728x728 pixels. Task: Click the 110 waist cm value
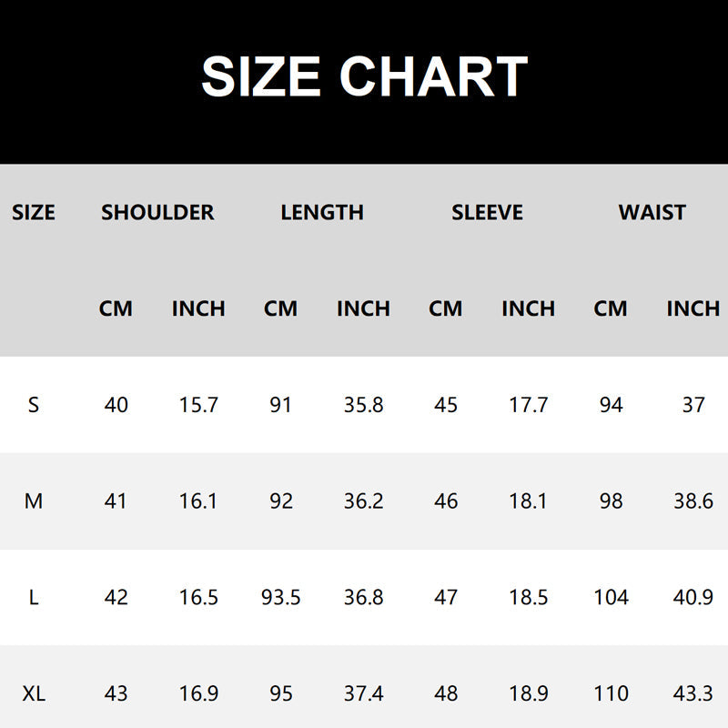pyautogui.click(x=611, y=694)
